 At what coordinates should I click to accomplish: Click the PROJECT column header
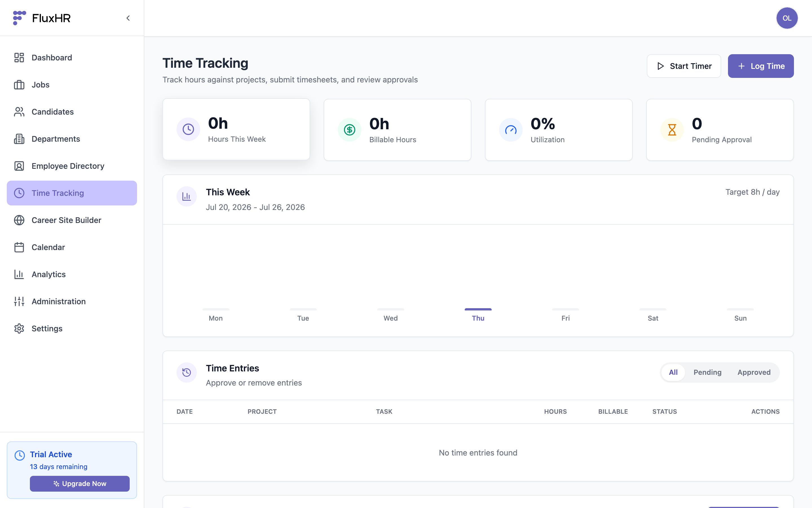click(262, 411)
